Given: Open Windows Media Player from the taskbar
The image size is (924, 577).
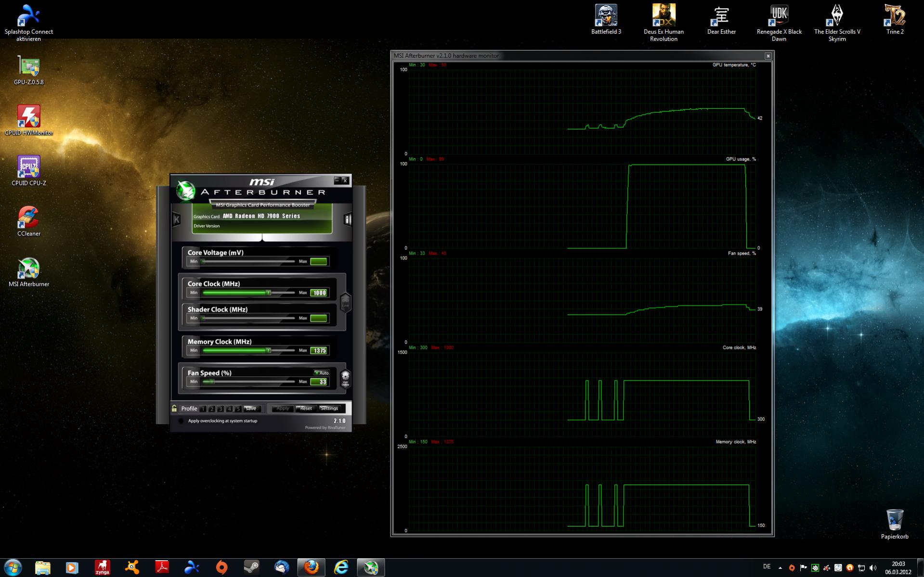Looking at the screenshot, I should pos(72,567).
